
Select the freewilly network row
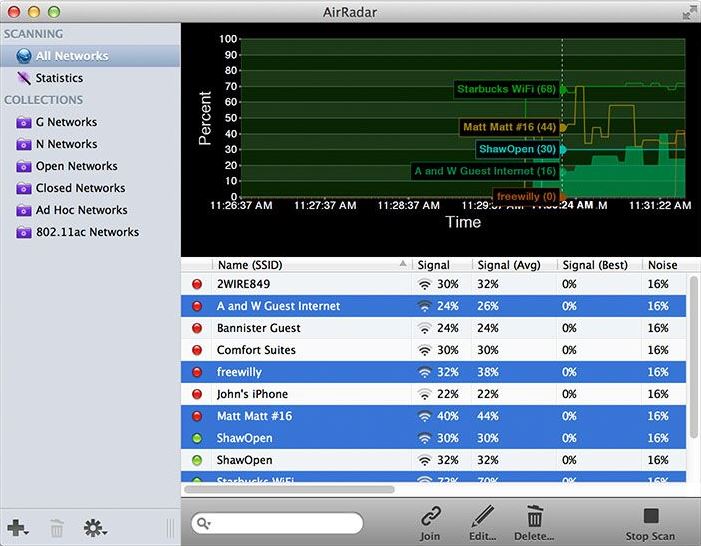433,372
